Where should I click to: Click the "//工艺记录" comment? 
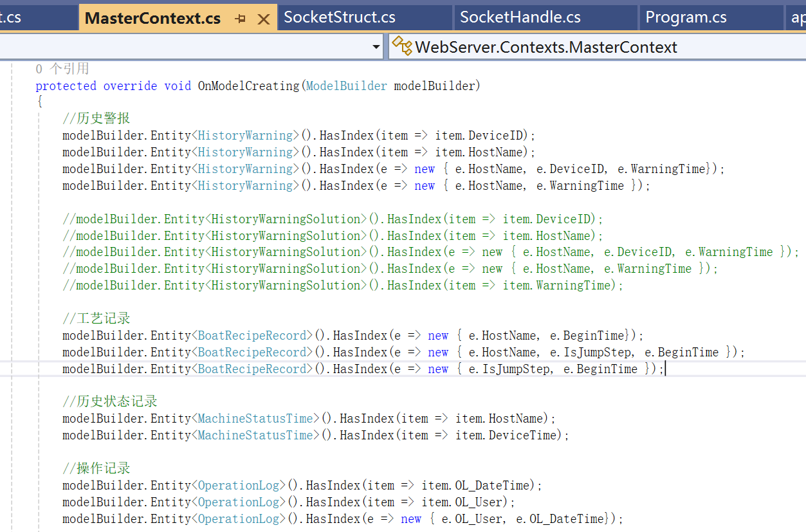pyautogui.click(x=96, y=318)
